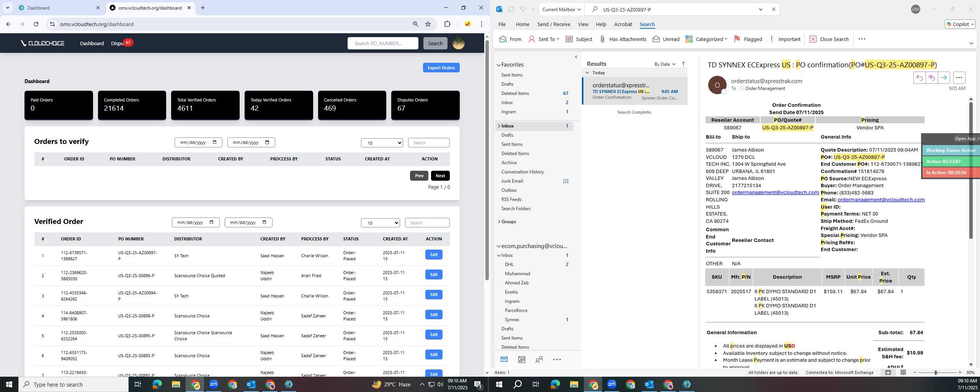This screenshot has width=980, height=392.
Task: Open Chrome three-dot menu
Action: [x=482, y=24]
